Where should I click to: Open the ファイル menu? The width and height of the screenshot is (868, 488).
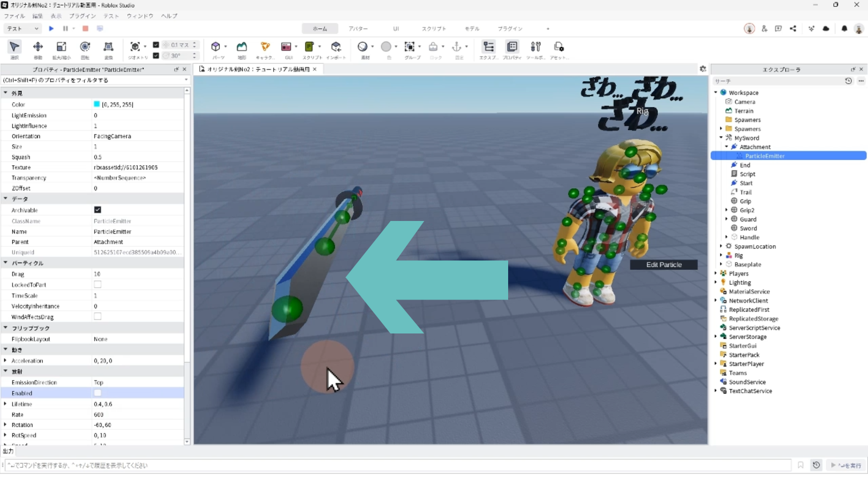pyautogui.click(x=14, y=16)
